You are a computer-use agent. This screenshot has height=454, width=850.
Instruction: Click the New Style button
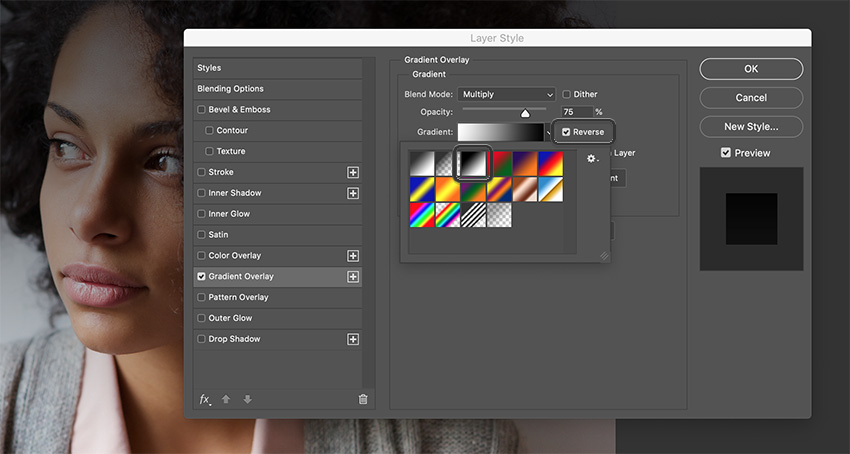751,126
